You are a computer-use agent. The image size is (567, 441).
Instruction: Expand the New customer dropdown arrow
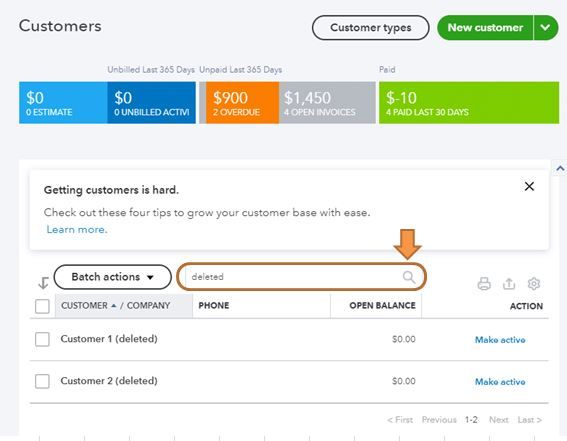click(x=545, y=27)
